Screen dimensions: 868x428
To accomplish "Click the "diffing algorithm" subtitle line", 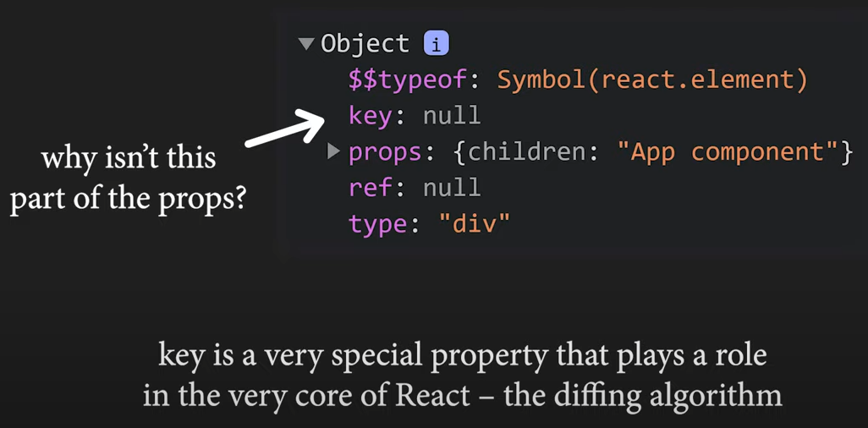I will 462,396.
